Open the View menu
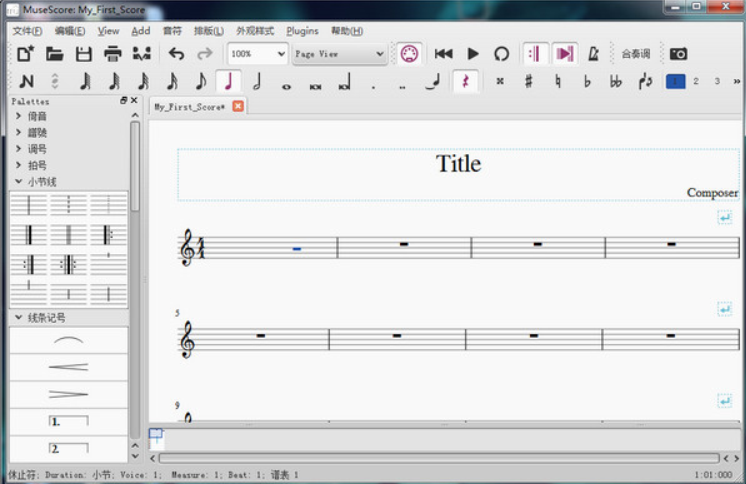Viewport: 746px width, 484px height. [x=108, y=31]
